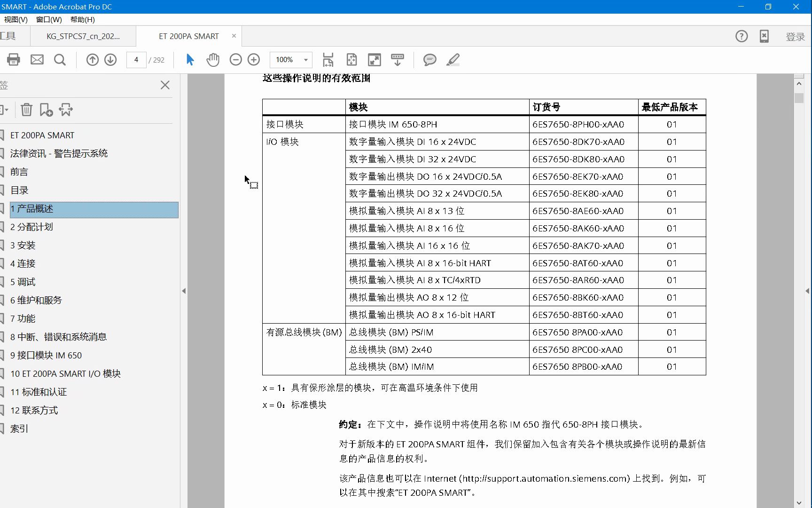Click the 登录 sign-in button

[x=795, y=37]
